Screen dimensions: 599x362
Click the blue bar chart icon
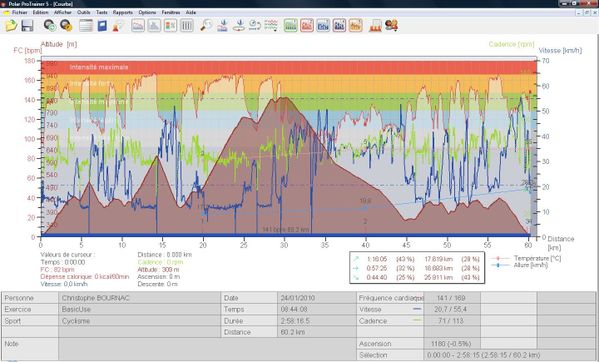323,26
